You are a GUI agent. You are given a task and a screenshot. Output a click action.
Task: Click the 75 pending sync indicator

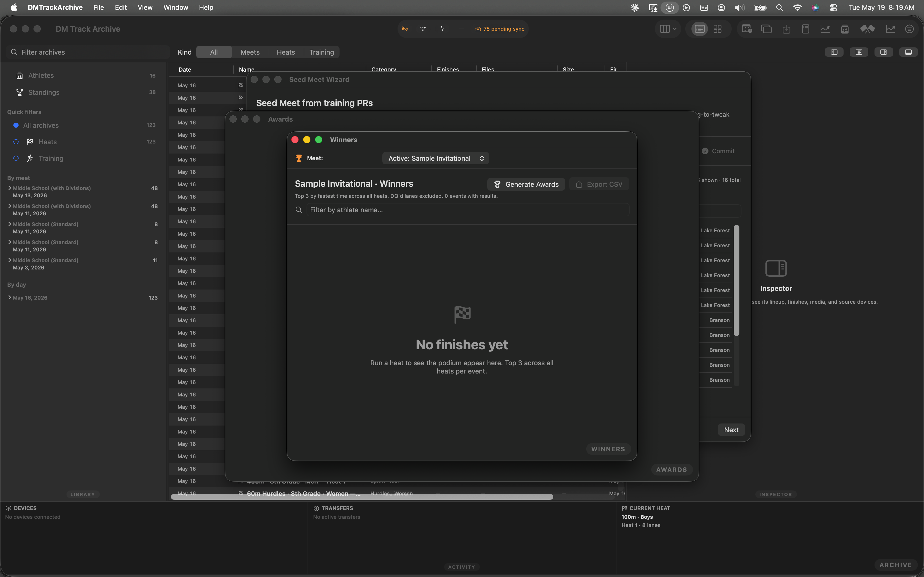(x=499, y=29)
